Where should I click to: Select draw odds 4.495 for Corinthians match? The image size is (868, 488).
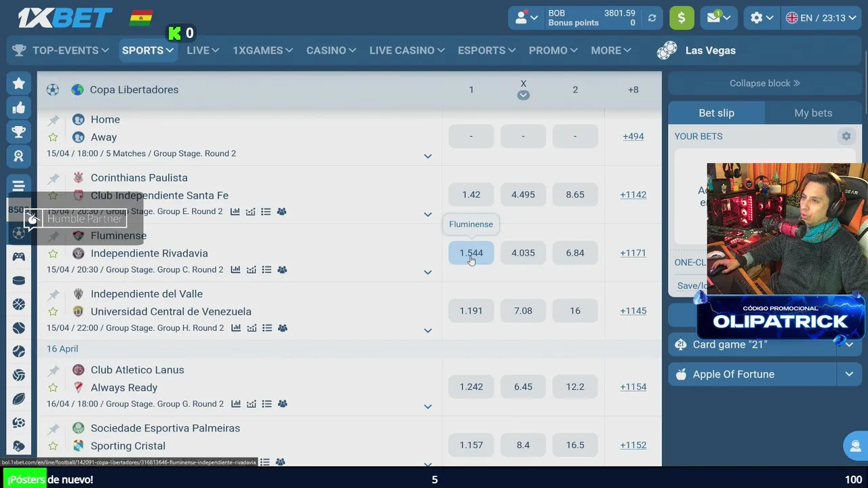(523, 195)
